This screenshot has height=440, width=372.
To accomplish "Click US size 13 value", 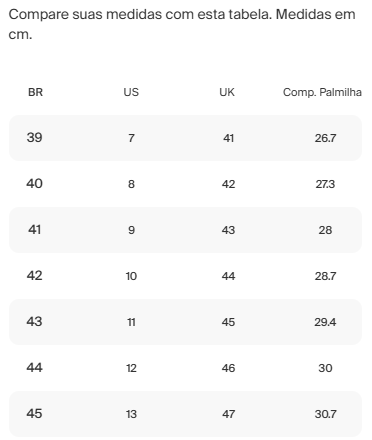I will [131, 414].
